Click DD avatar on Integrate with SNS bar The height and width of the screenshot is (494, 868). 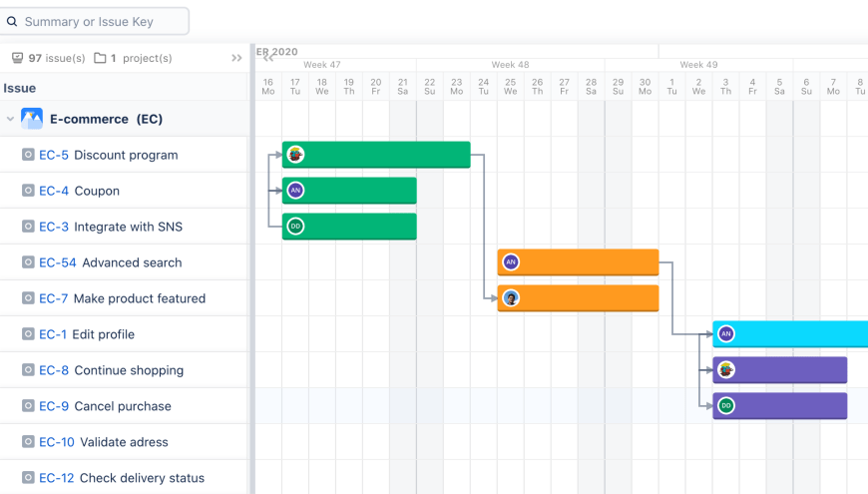click(295, 226)
